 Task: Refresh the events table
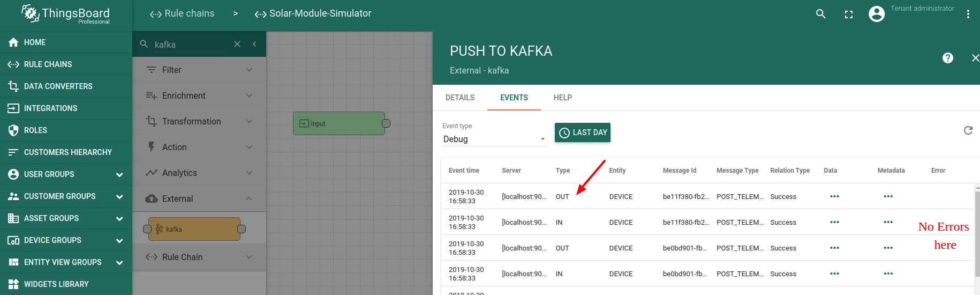(968, 130)
